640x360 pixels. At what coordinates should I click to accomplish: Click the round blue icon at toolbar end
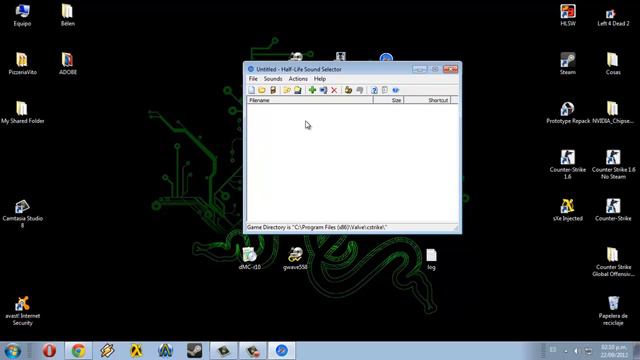(396, 90)
